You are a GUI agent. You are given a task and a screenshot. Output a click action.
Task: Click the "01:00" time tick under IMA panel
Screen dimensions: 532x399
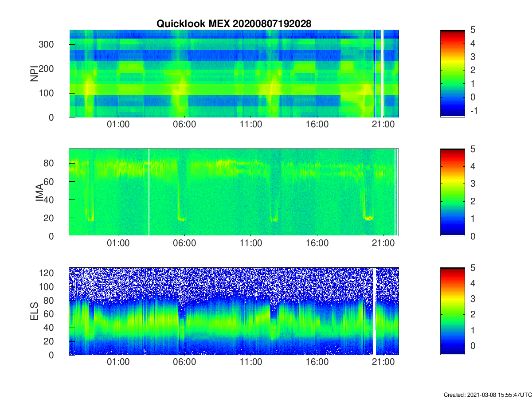pyautogui.click(x=118, y=243)
